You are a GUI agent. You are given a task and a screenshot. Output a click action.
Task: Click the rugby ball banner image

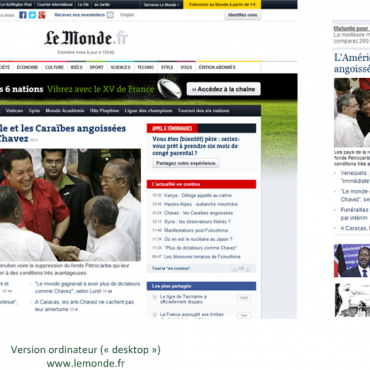(x=169, y=89)
